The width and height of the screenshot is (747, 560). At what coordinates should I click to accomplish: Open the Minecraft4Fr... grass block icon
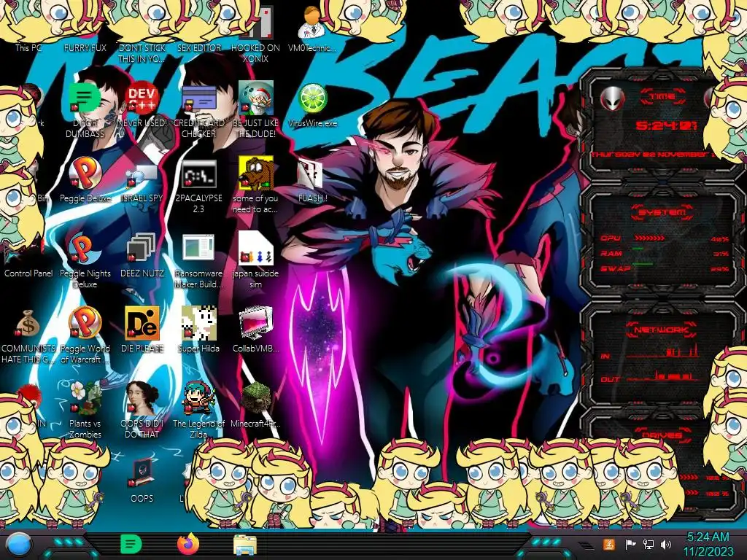tap(255, 405)
